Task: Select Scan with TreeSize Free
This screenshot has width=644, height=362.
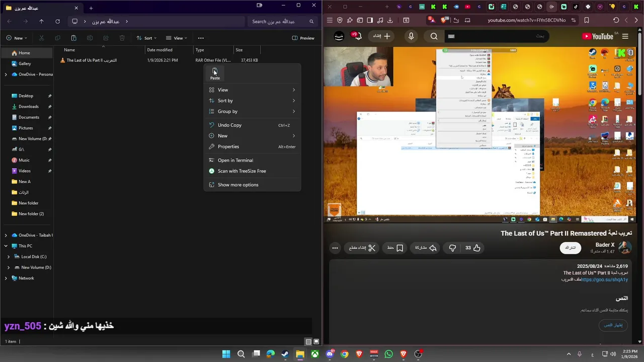Action: tap(252, 171)
